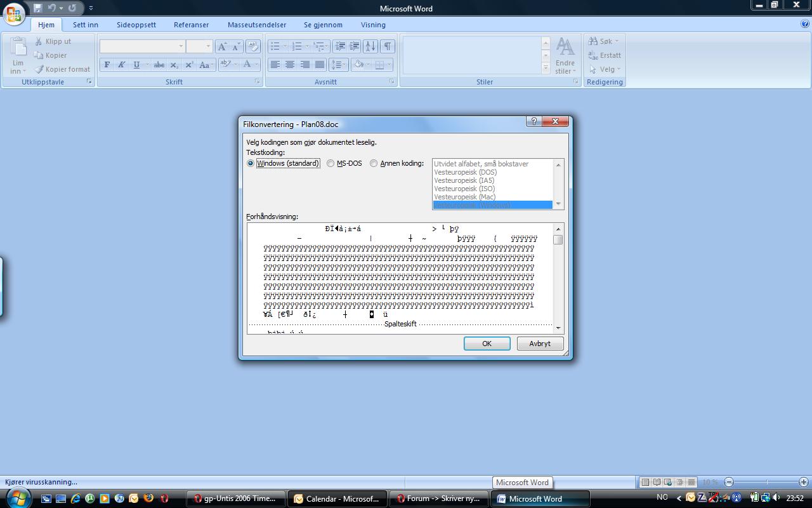The width and height of the screenshot is (812, 508).
Task: Click the Office button logo
Action: pyautogui.click(x=14, y=13)
